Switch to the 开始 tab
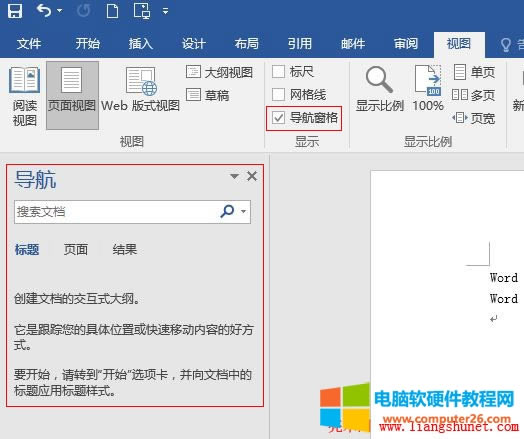524x439 pixels. [x=88, y=44]
